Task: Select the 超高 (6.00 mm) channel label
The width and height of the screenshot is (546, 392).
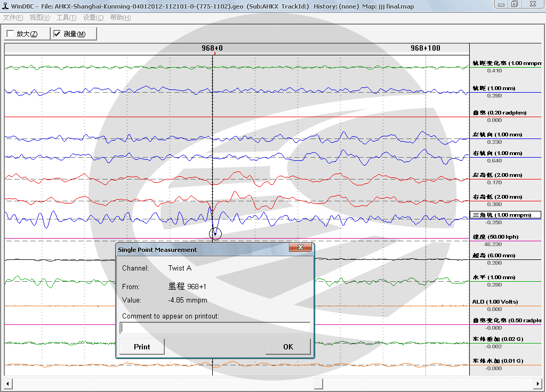Action: pyautogui.click(x=494, y=256)
